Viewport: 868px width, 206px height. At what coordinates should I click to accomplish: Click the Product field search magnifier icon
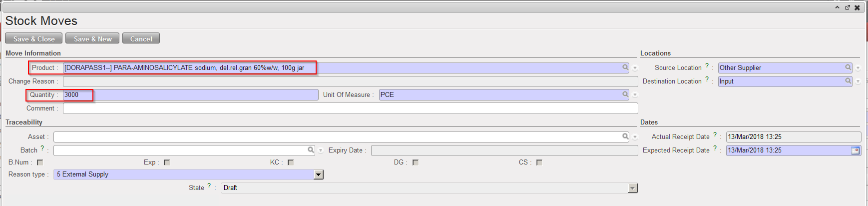click(x=625, y=67)
